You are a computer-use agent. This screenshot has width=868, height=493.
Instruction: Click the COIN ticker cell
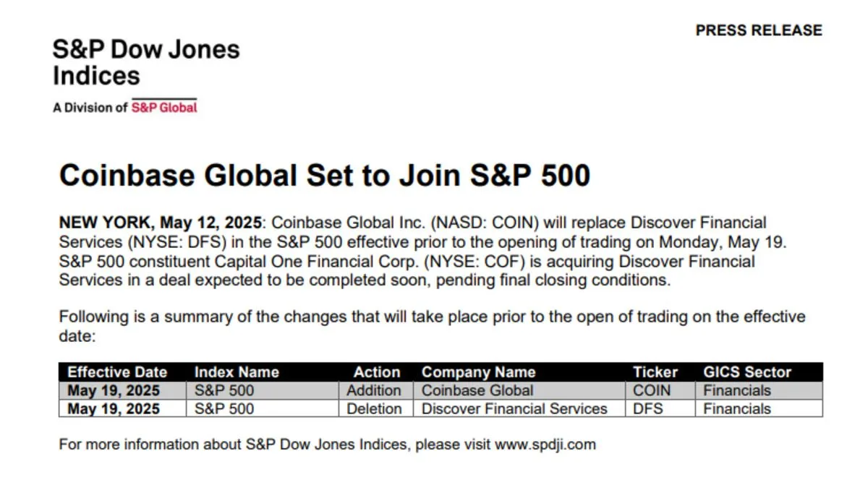[660, 390]
